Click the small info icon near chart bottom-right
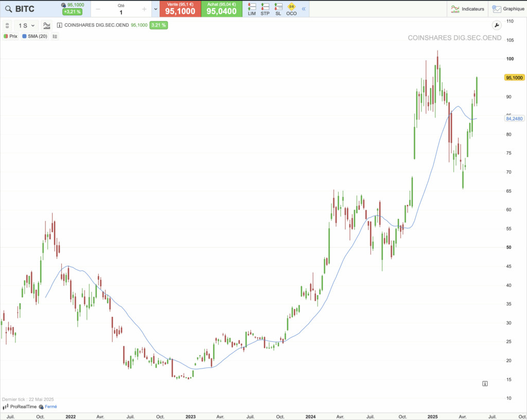This screenshot has width=527, height=420. click(x=485, y=384)
